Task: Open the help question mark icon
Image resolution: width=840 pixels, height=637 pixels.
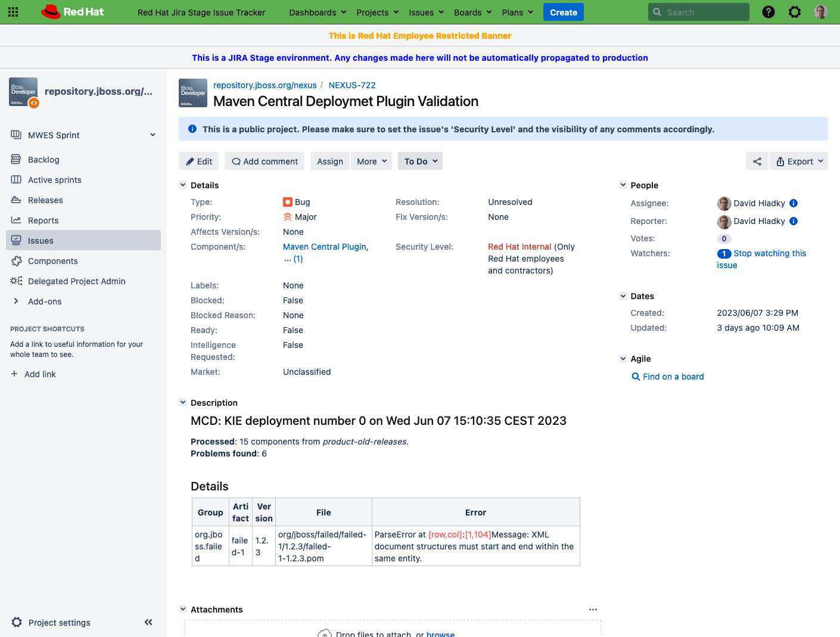Action: pos(769,12)
